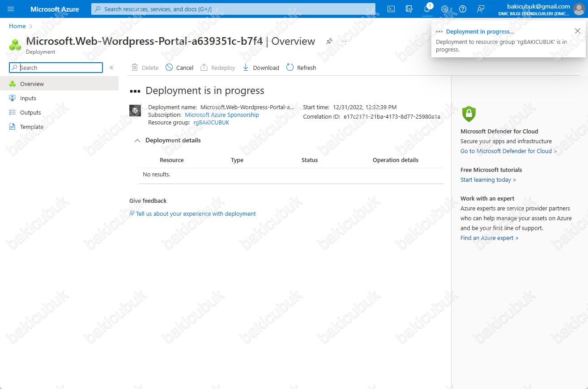This screenshot has width=588, height=389.
Task: Click the Status column header
Action: pyautogui.click(x=310, y=160)
